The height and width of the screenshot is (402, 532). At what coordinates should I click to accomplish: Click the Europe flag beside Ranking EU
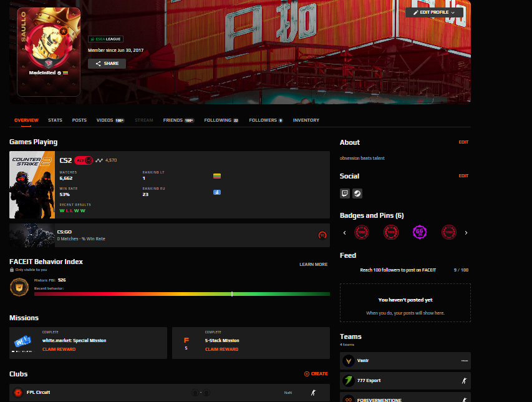pos(217,192)
